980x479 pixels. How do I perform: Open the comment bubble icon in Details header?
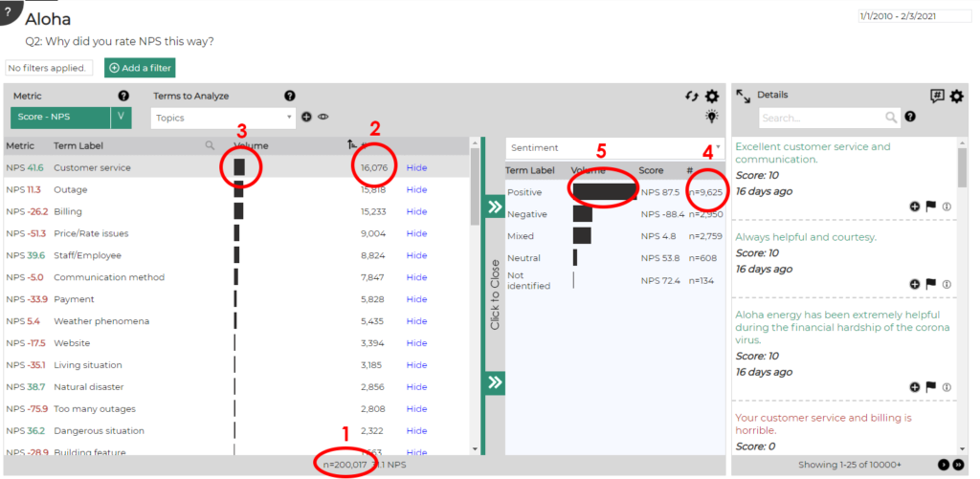(x=937, y=96)
